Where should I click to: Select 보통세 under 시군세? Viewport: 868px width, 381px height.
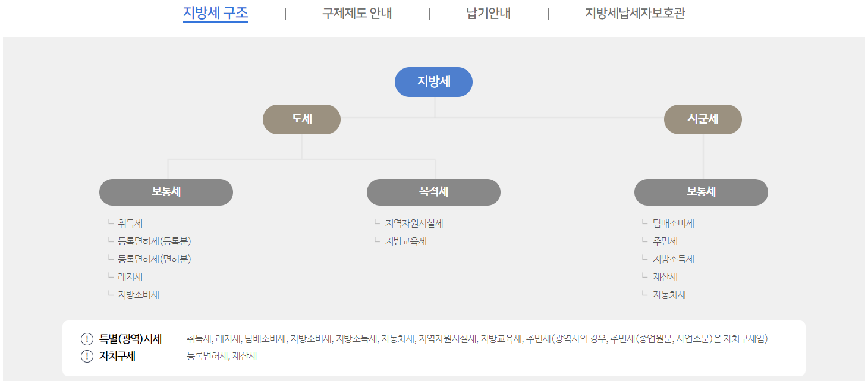[701, 191]
